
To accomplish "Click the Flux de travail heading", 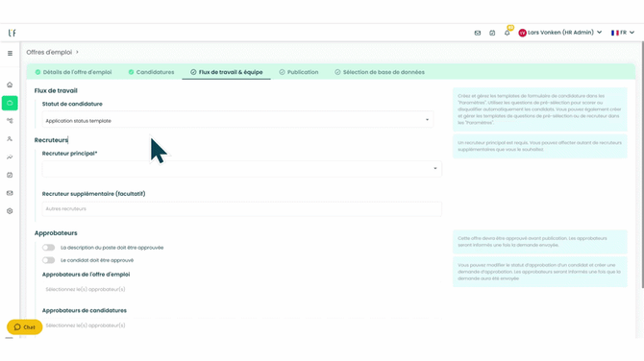I will 56,90.
